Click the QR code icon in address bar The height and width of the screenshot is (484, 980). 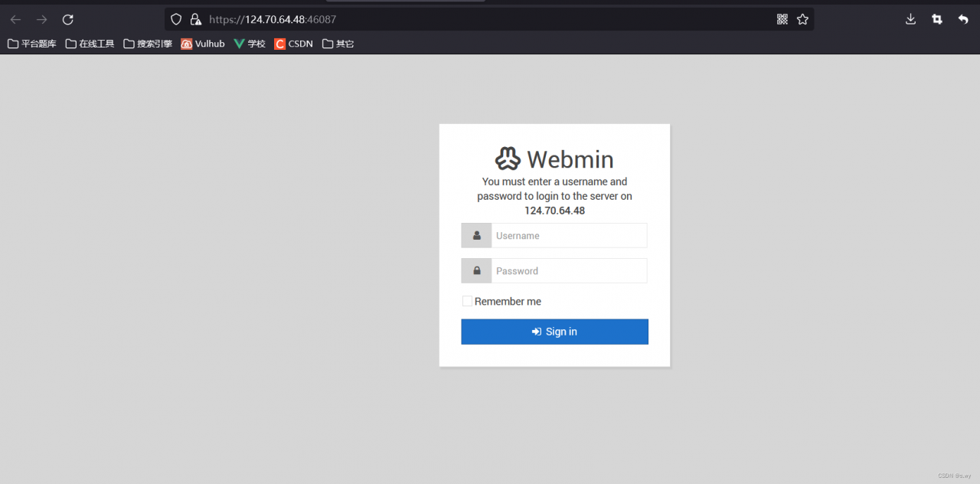782,19
